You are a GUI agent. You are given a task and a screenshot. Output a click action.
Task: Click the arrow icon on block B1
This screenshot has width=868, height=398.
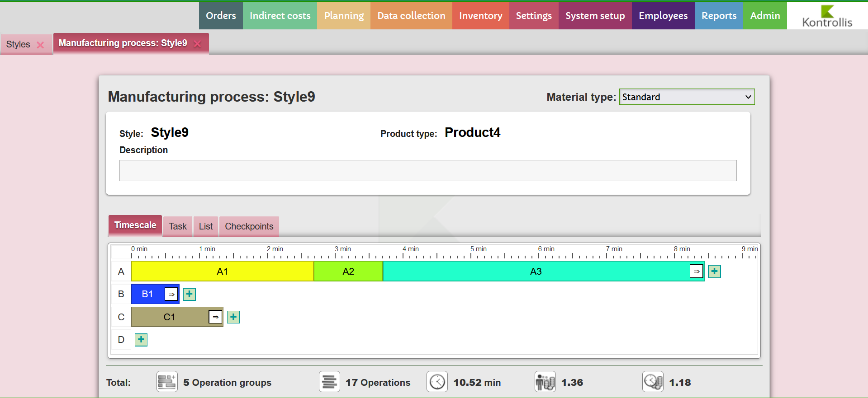(171, 294)
